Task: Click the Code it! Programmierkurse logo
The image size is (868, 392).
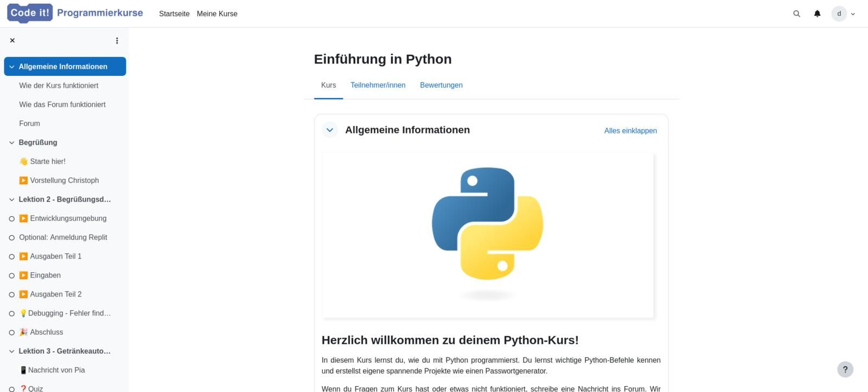Action: pyautogui.click(x=75, y=13)
